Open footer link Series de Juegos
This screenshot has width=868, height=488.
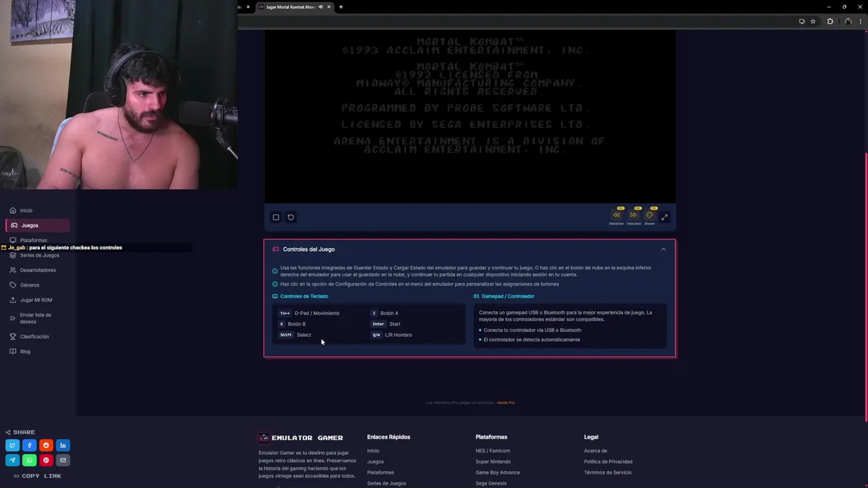coord(387,483)
